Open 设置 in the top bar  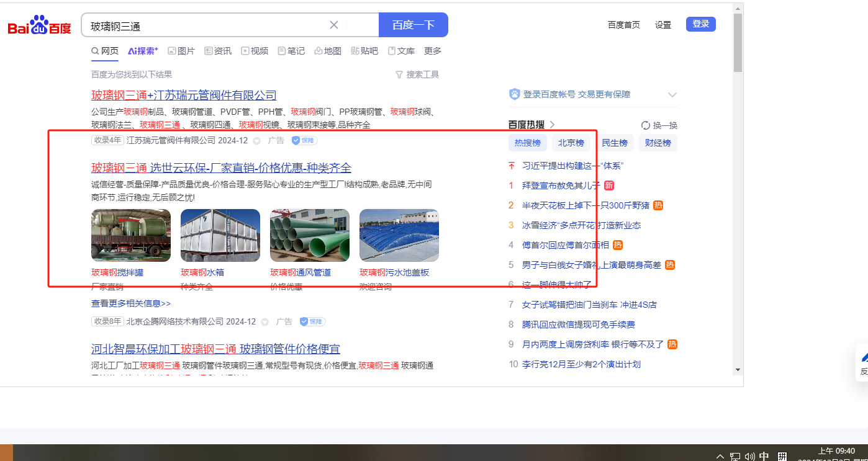(x=663, y=25)
